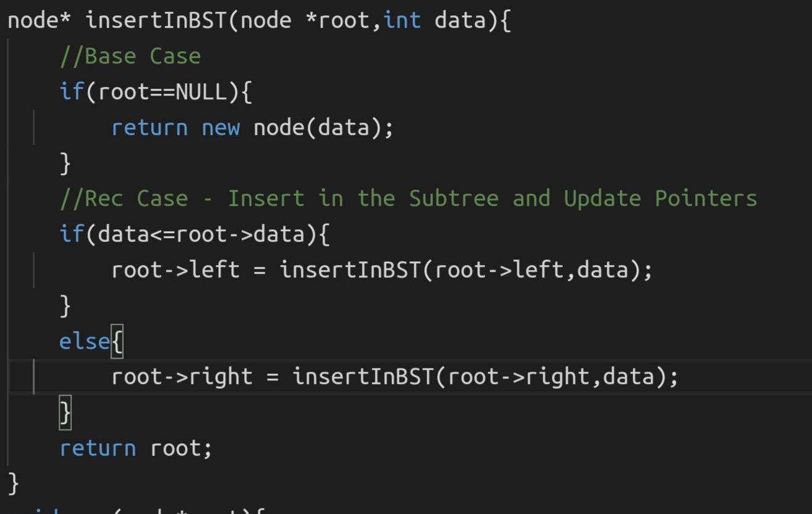Click NULL in the if condition

pos(202,92)
